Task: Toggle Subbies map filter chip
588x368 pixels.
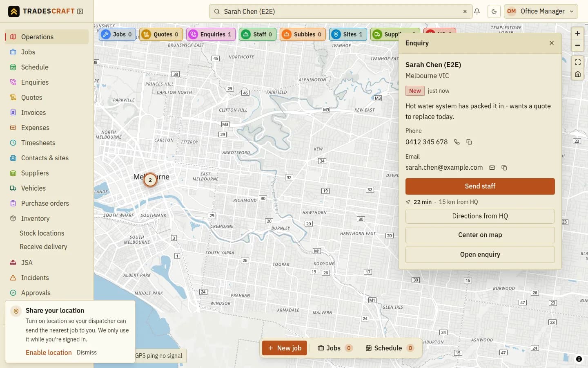Action: pyautogui.click(x=303, y=34)
